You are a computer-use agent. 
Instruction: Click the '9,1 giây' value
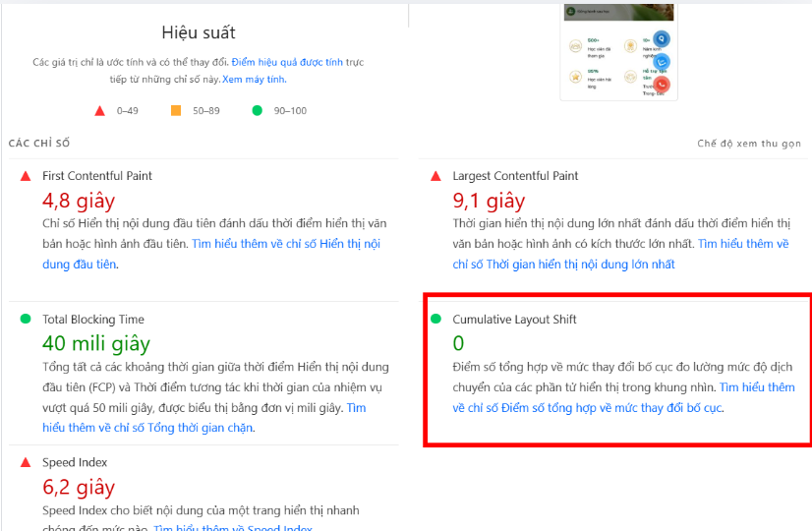point(489,201)
